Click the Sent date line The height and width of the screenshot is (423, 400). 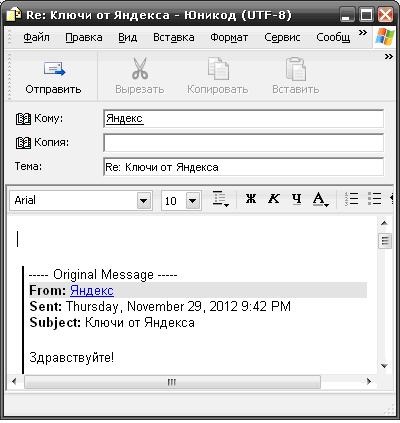(x=160, y=306)
